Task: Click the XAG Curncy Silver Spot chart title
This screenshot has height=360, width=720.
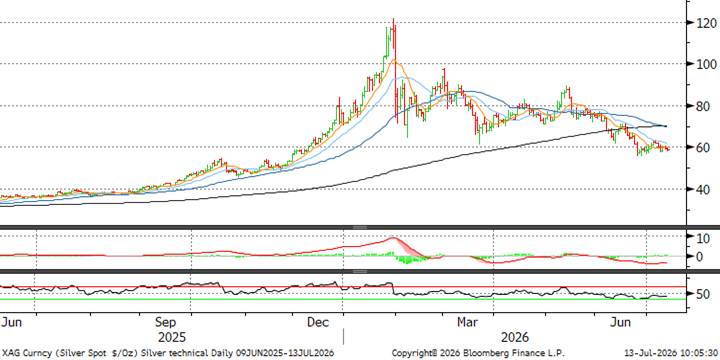Action: [167, 354]
